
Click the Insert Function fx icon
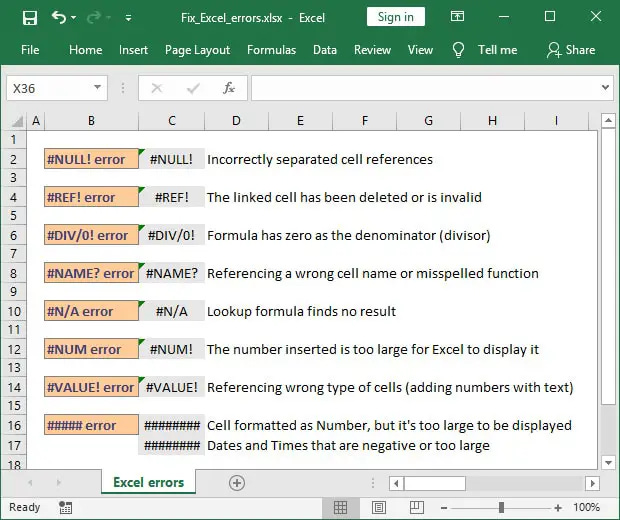(x=229, y=88)
